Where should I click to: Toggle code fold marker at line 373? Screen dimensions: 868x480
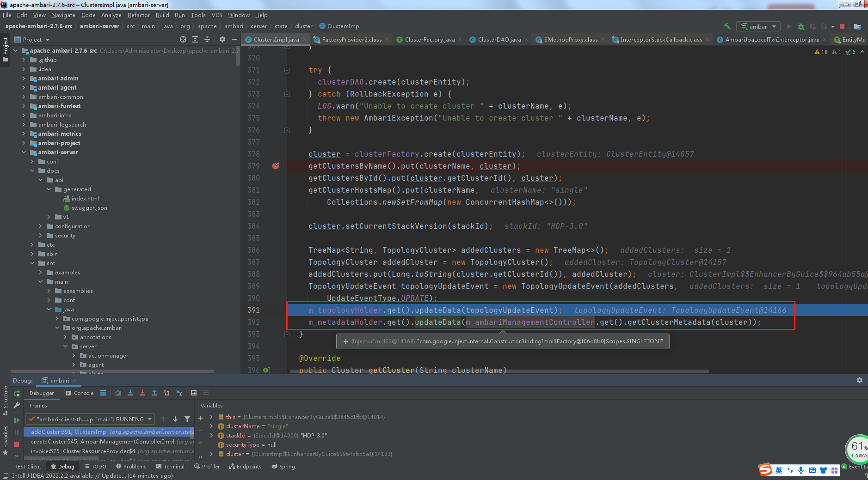(x=287, y=94)
